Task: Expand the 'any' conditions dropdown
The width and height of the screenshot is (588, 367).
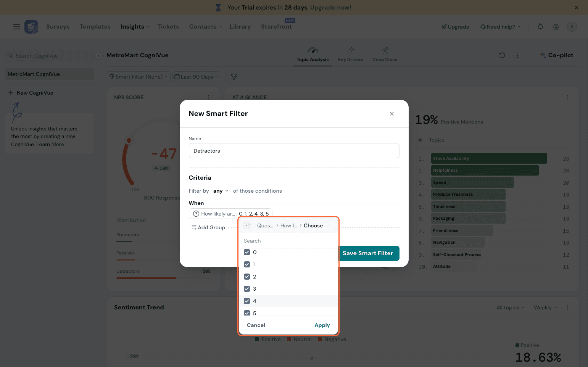Action: tap(221, 191)
